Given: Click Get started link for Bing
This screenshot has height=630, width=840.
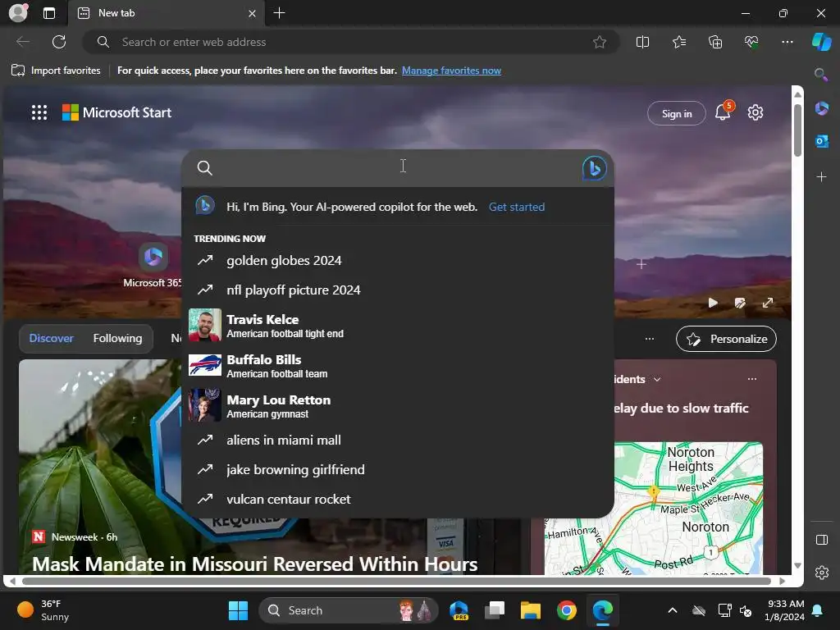Looking at the screenshot, I should tap(517, 207).
